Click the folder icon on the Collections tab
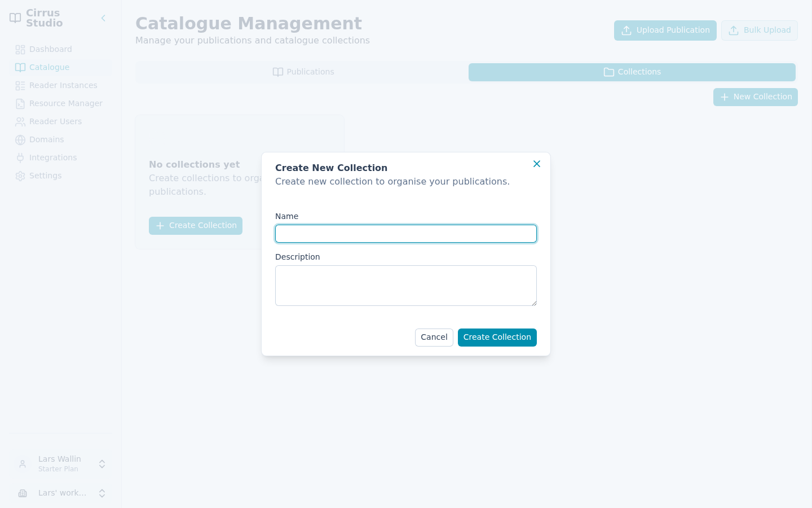Image resolution: width=812 pixels, height=508 pixels. pos(609,72)
